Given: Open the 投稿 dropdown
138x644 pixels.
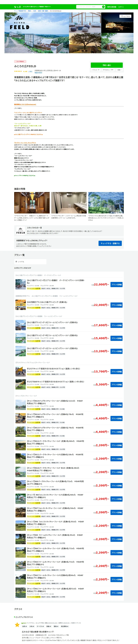Looking at the screenshot, I should tap(120, 70).
